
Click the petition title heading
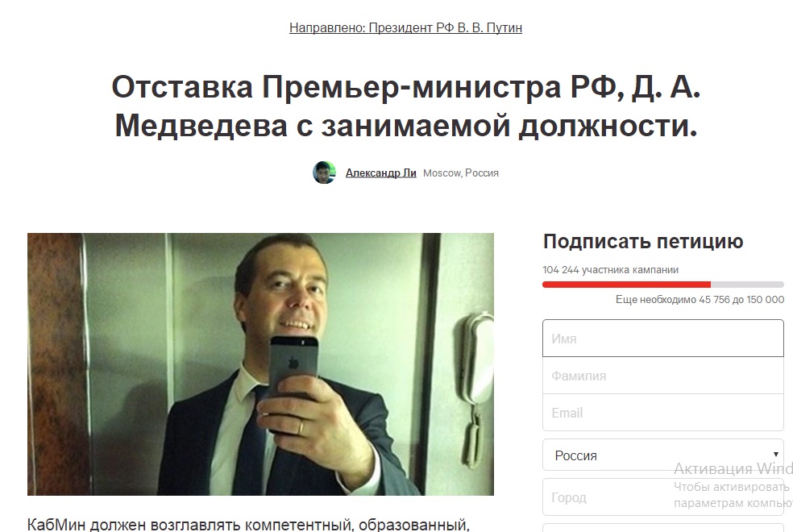(405, 106)
